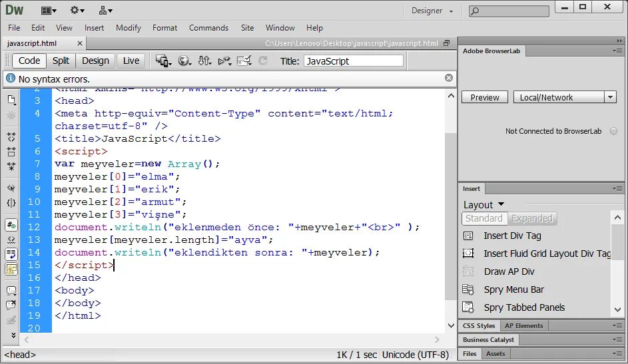Switch to Design view
This screenshot has height=364, width=628.
tap(95, 61)
